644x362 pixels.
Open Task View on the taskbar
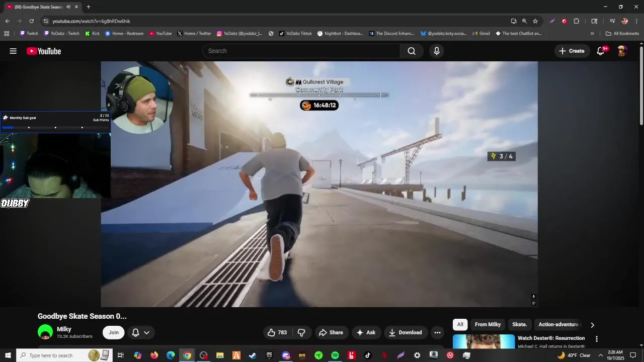click(x=121, y=355)
